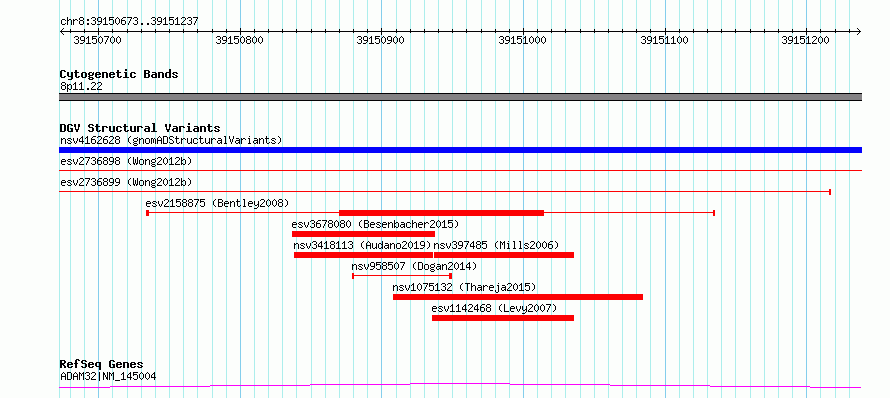890x398 pixels.
Task: Click the left arrow end of the ruler
Action: tap(62, 31)
